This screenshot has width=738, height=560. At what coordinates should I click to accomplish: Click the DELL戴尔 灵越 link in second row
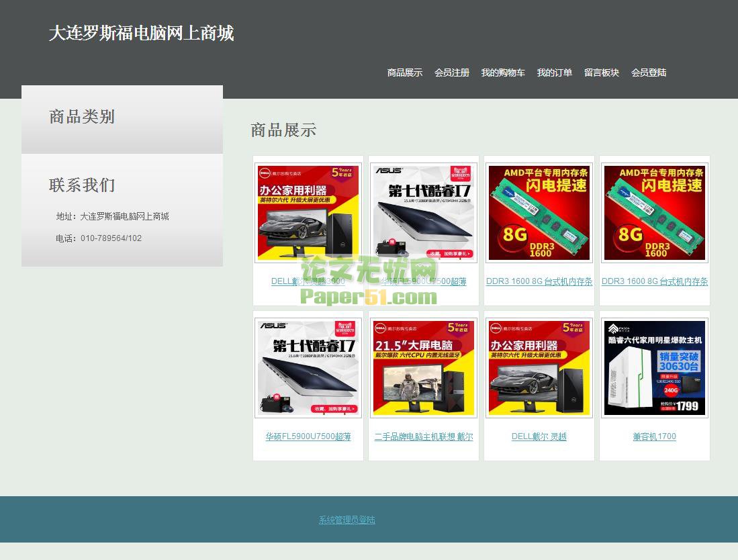539,436
